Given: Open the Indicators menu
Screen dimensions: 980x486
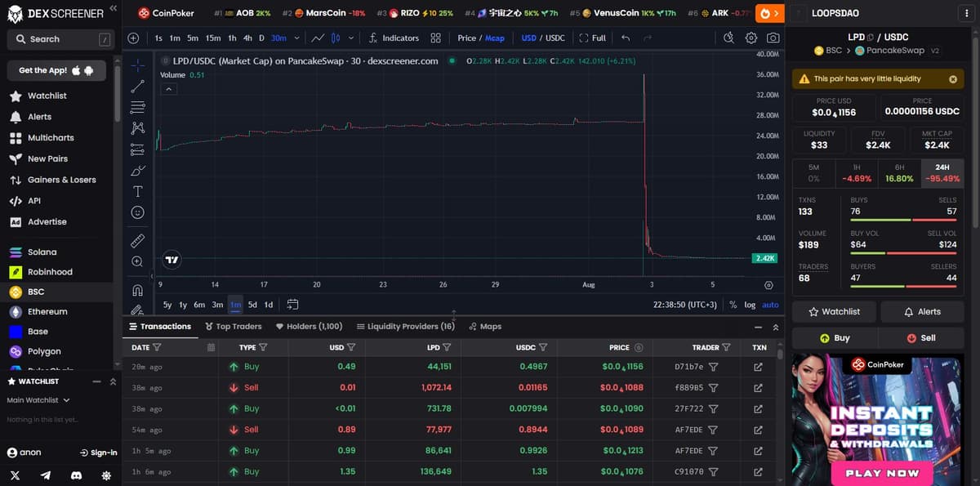Looking at the screenshot, I should click(394, 38).
